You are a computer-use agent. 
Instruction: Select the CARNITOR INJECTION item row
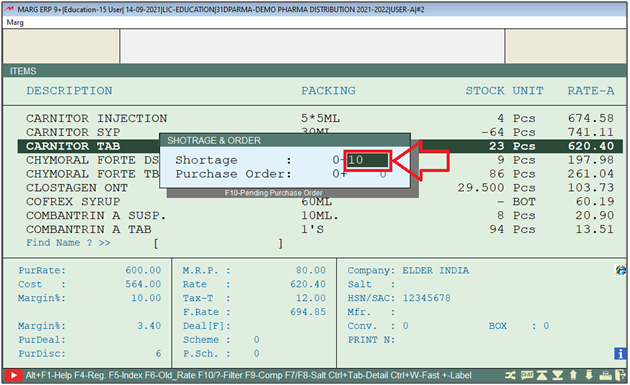pos(320,119)
